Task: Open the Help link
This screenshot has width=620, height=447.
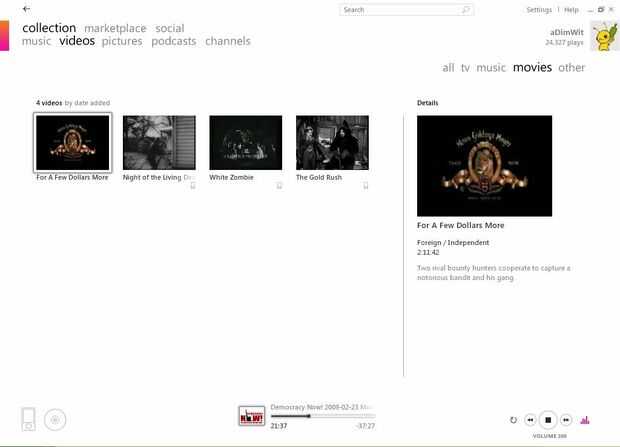Action: click(x=571, y=10)
